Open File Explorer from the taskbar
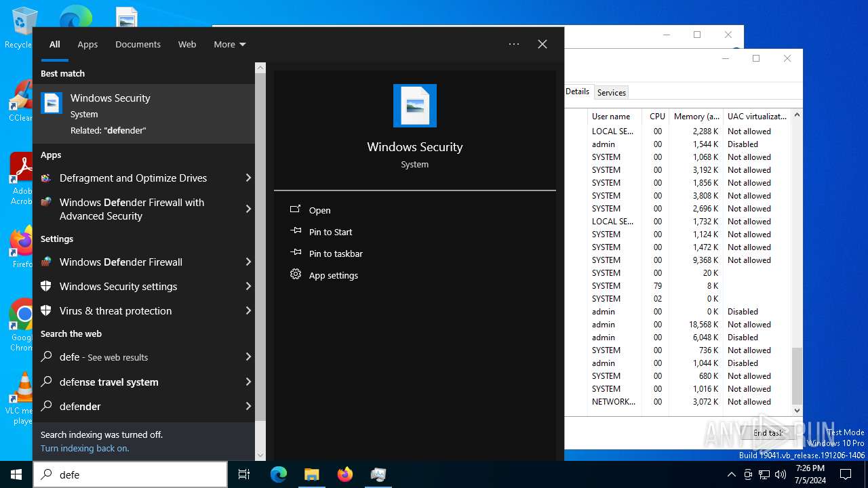Image resolution: width=868 pixels, height=488 pixels. click(312, 474)
